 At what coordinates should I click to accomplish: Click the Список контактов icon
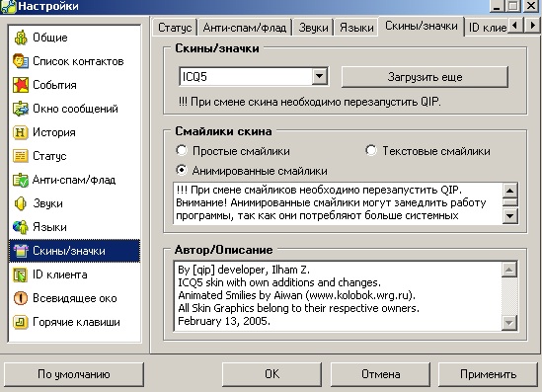(x=21, y=61)
